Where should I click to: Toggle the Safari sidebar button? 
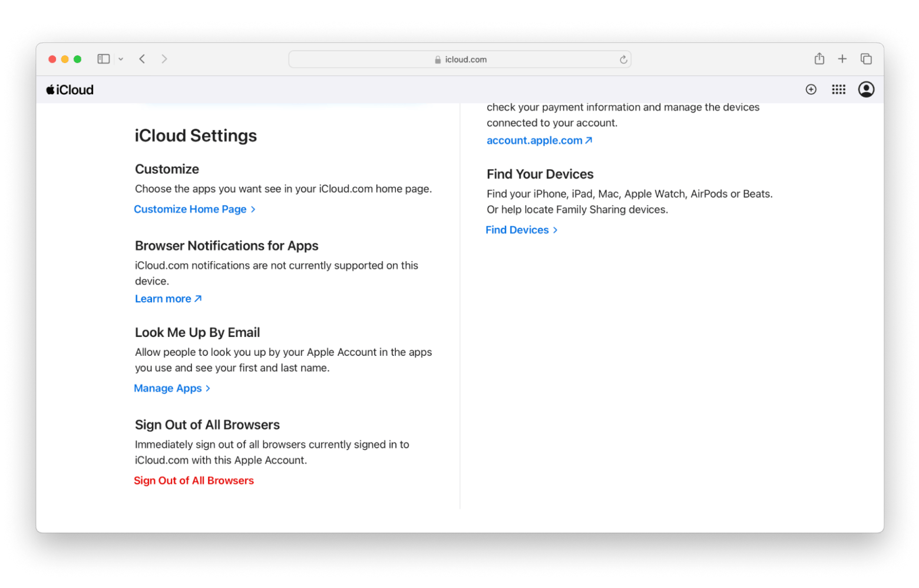pos(104,59)
